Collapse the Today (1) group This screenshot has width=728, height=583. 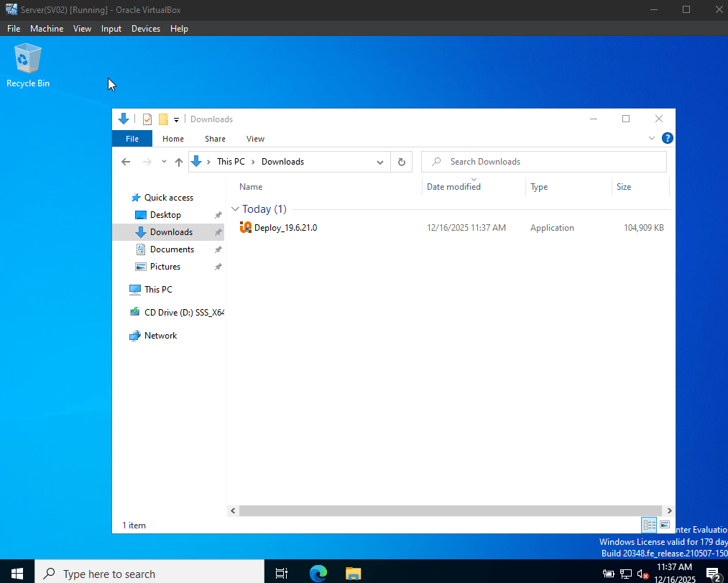pos(235,209)
